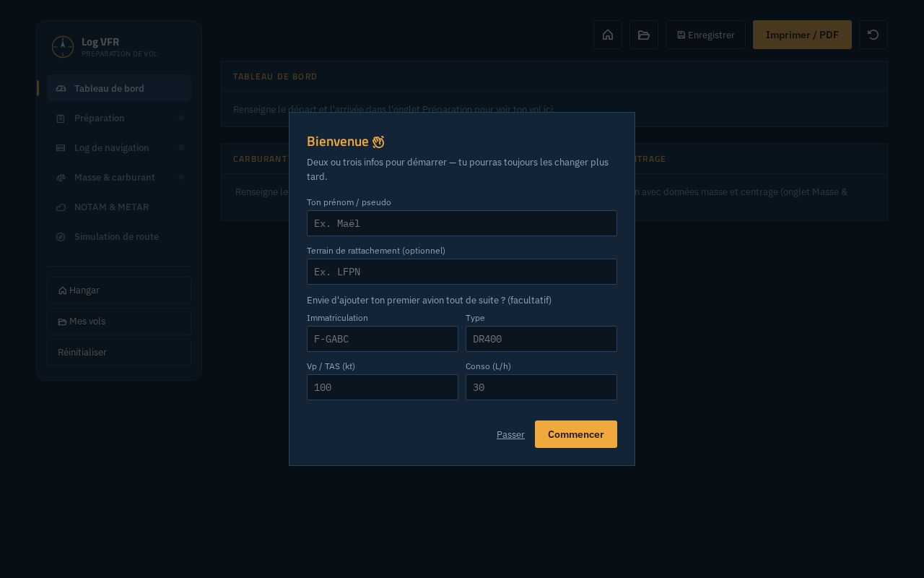
Task: Open the Hangar button in sidebar
Action: pos(119,290)
